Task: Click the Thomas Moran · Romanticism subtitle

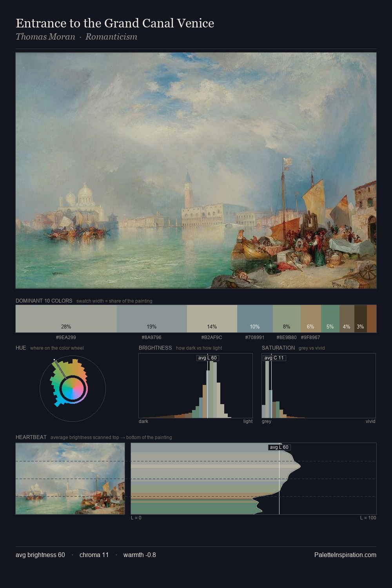Action: point(76,37)
